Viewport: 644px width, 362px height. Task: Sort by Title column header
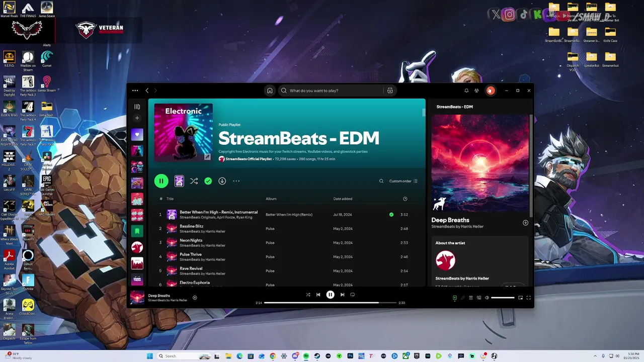tap(170, 199)
